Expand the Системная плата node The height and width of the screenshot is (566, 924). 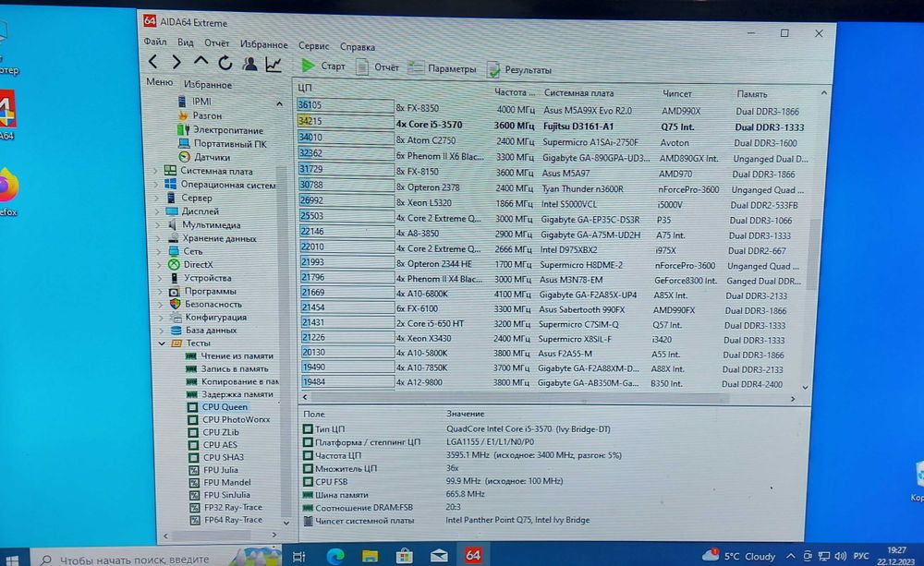tap(157, 171)
